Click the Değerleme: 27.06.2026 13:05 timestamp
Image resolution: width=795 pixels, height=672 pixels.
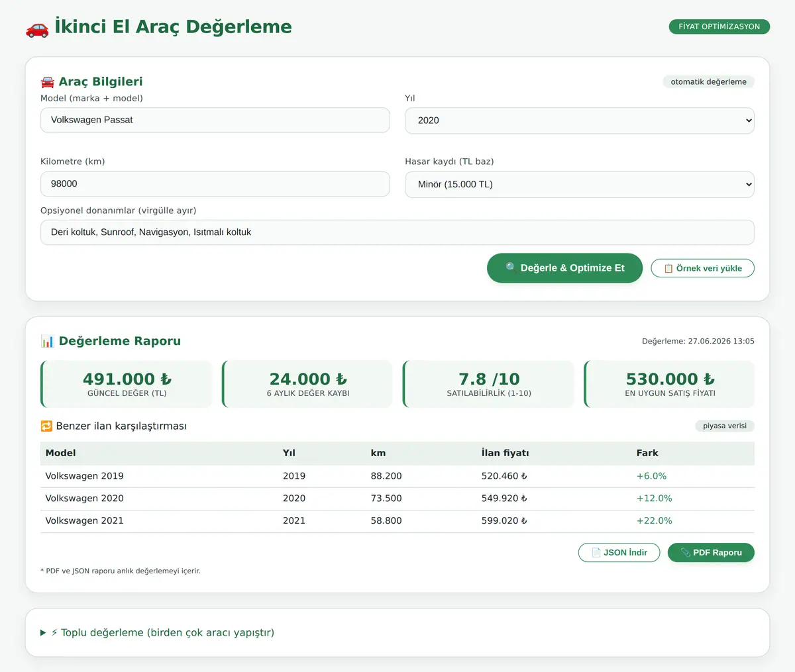click(x=698, y=342)
